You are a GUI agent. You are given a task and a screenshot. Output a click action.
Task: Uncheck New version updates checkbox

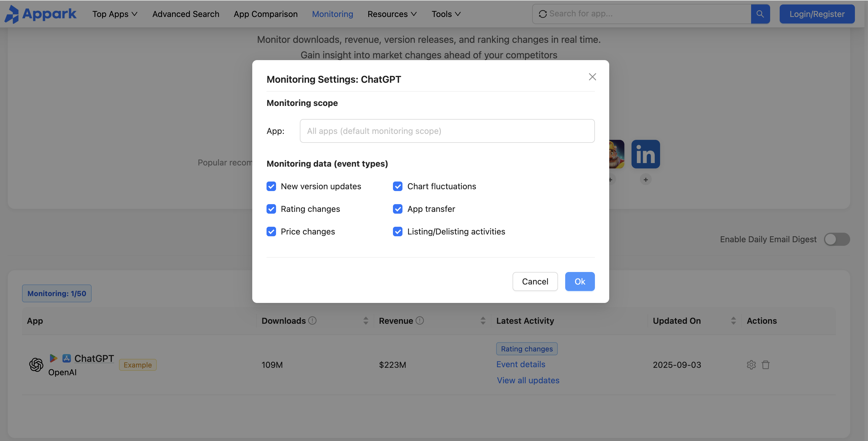tap(271, 187)
